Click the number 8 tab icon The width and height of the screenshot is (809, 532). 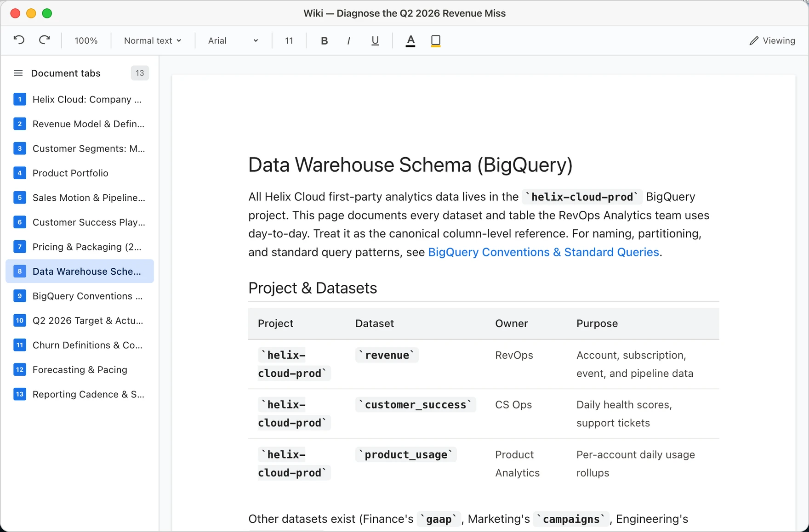pyautogui.click(x=19, y=272)
